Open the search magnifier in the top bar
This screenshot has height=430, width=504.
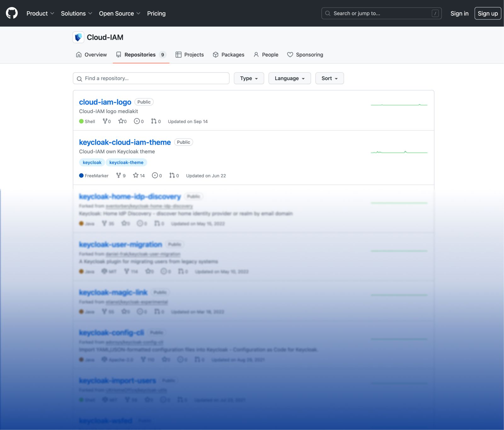pyautogui.click(x=328, y=14)
